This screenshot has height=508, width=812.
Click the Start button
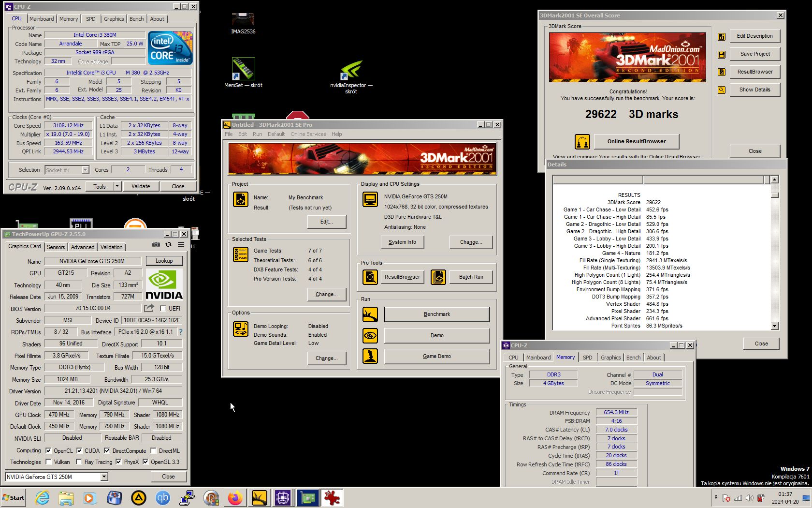14,498
